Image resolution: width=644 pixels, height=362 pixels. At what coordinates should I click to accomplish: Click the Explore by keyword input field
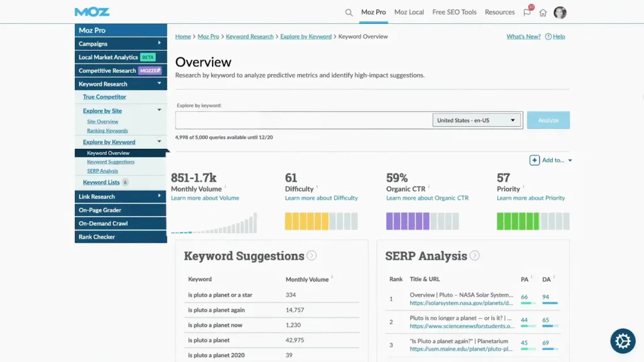tap(302, 119)
